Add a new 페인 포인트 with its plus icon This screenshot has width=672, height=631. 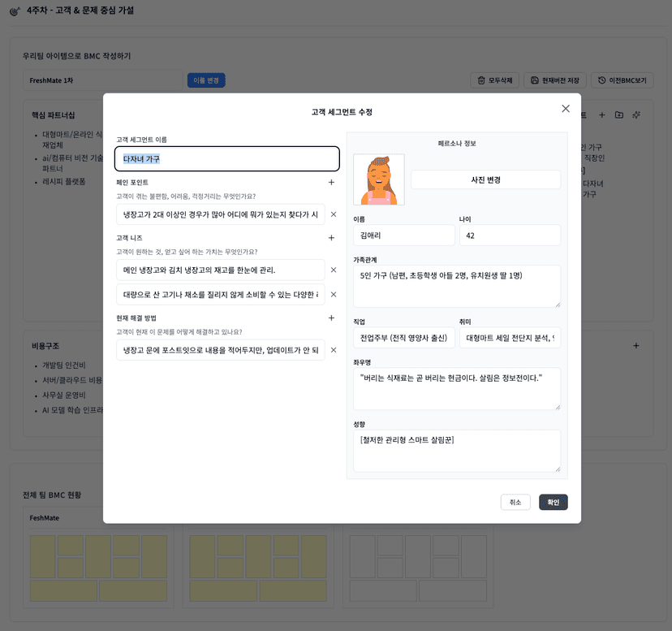[331, 182]
